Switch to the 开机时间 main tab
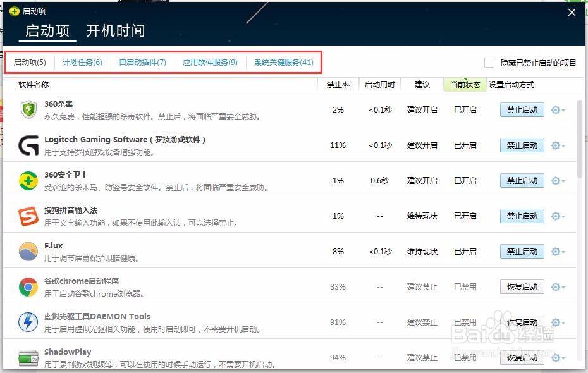Screen dimensions: 588x373 116,31
